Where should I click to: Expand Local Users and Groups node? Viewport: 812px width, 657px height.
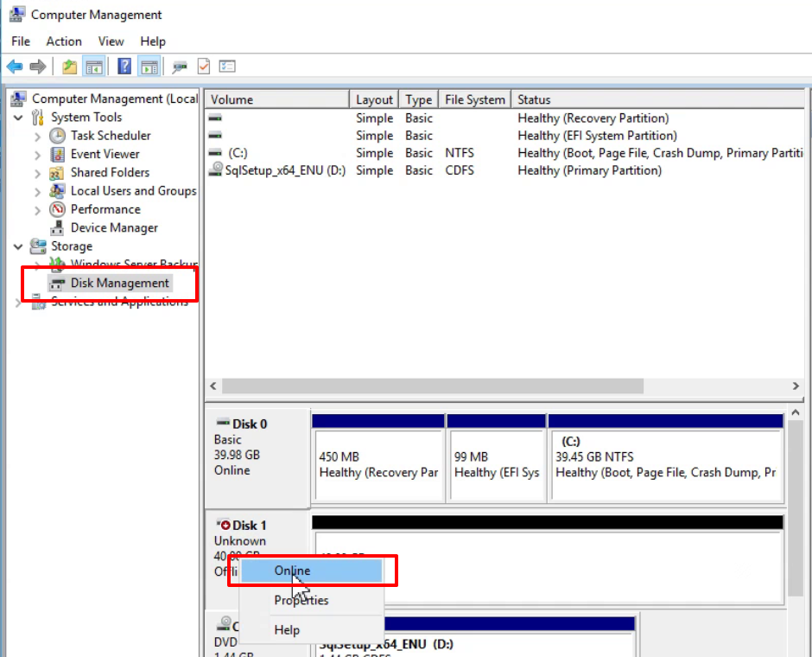coord(37,192)
